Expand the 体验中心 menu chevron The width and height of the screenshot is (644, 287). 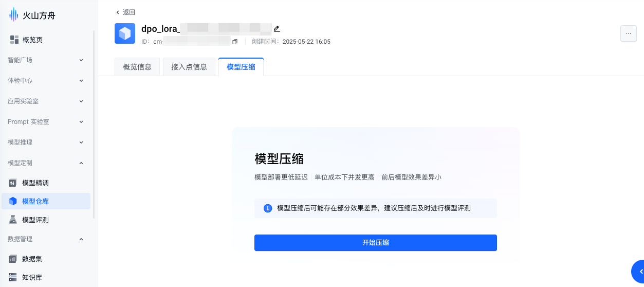click(x=81, y=81)
